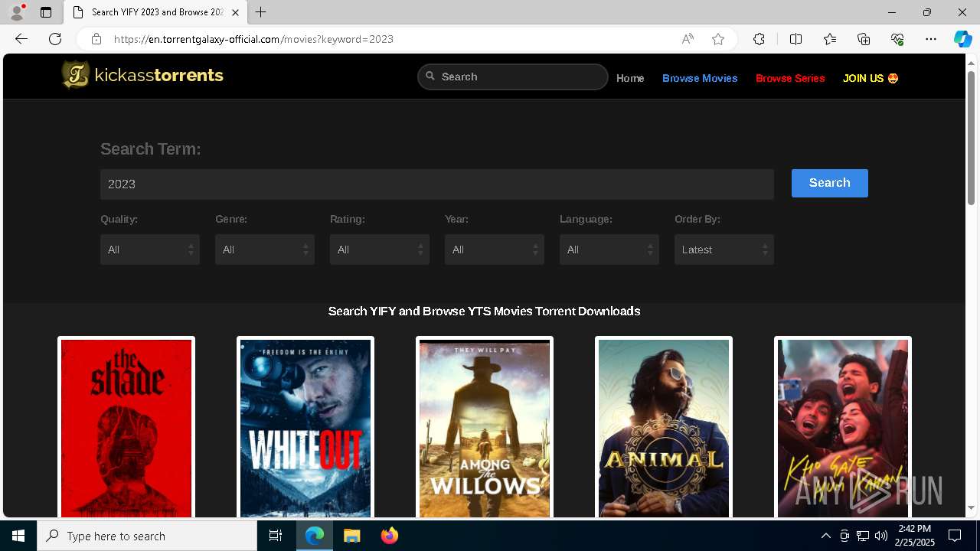
Task: Click the page vertical scrollbar thumb
Action: coord(972,138)
